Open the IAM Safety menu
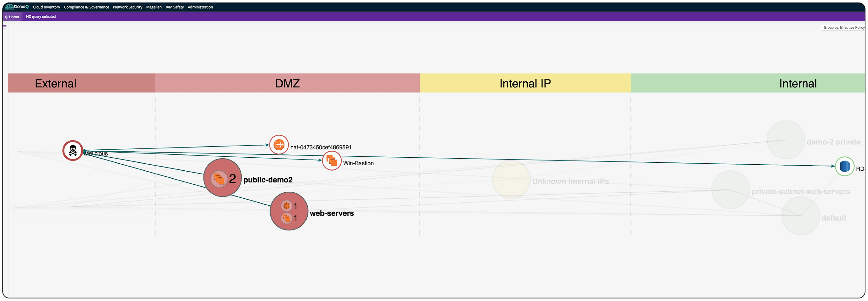The height and width of the screenshot is (301, 868). [175, 7]
